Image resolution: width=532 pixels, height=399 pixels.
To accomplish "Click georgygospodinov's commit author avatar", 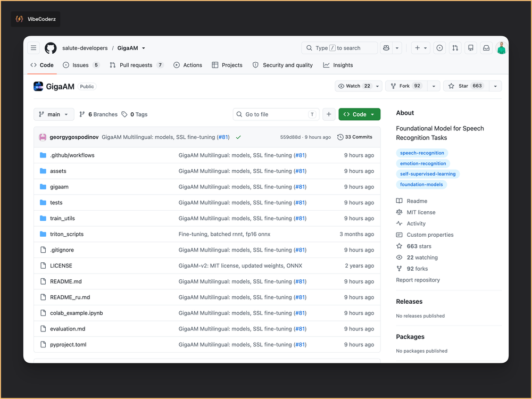I will (43, 137).
